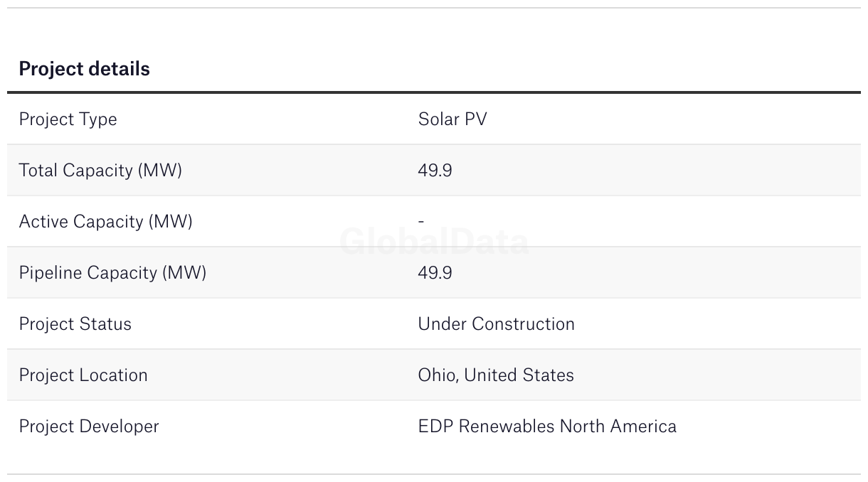
Task: Click the Project details heading
Action: [84, 69]
